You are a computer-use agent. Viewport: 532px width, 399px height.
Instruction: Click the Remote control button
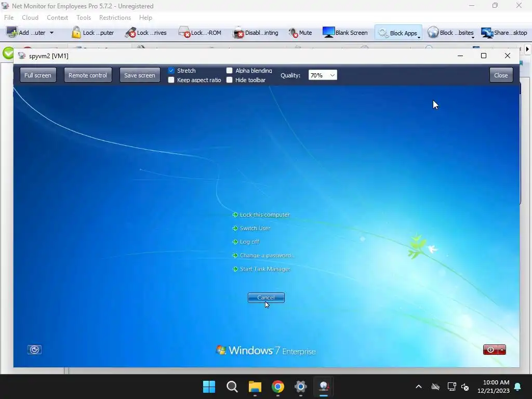click(87, 75)
